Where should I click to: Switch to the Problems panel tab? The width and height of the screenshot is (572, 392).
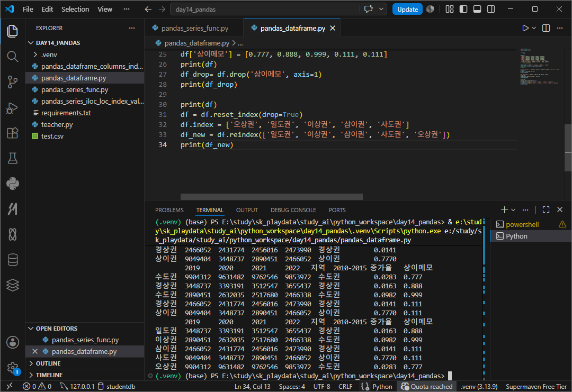point(169,210)
